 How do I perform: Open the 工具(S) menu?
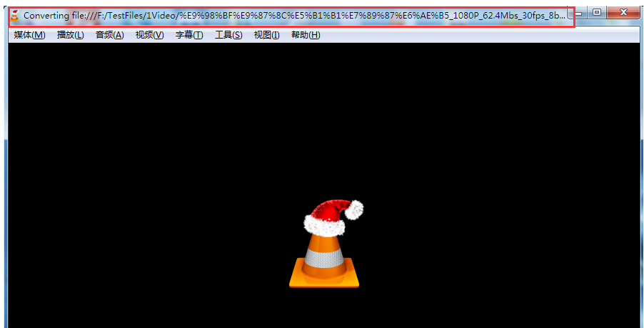(228, 35)
